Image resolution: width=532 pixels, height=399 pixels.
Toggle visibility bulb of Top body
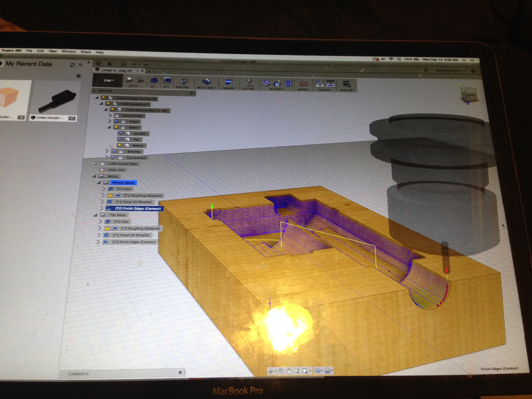click(x=120, y=139)
